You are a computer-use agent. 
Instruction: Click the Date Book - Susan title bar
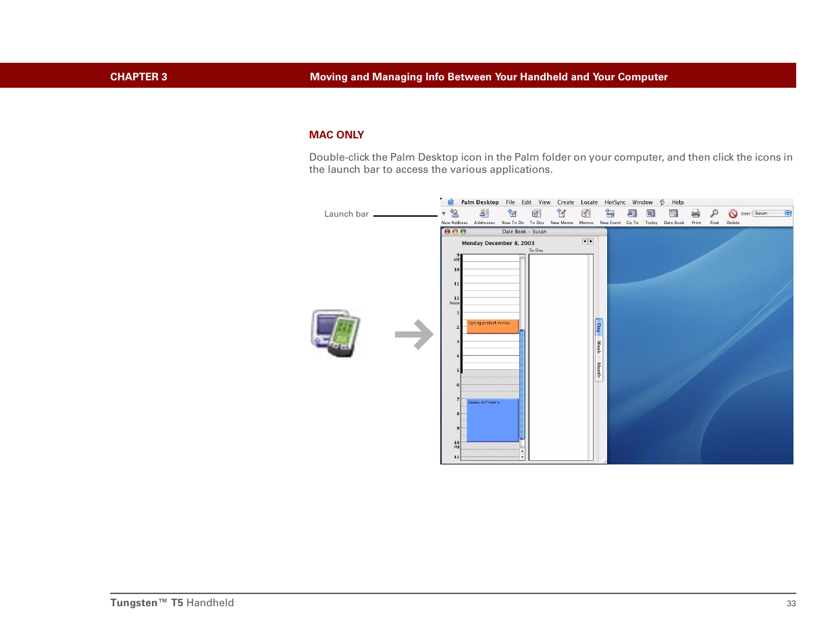pos(524,232)
